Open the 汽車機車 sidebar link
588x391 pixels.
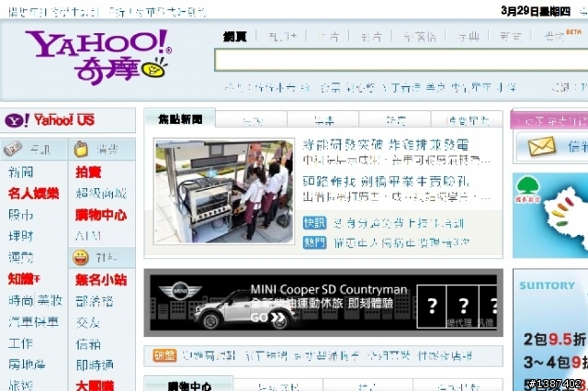coord(34,321)
